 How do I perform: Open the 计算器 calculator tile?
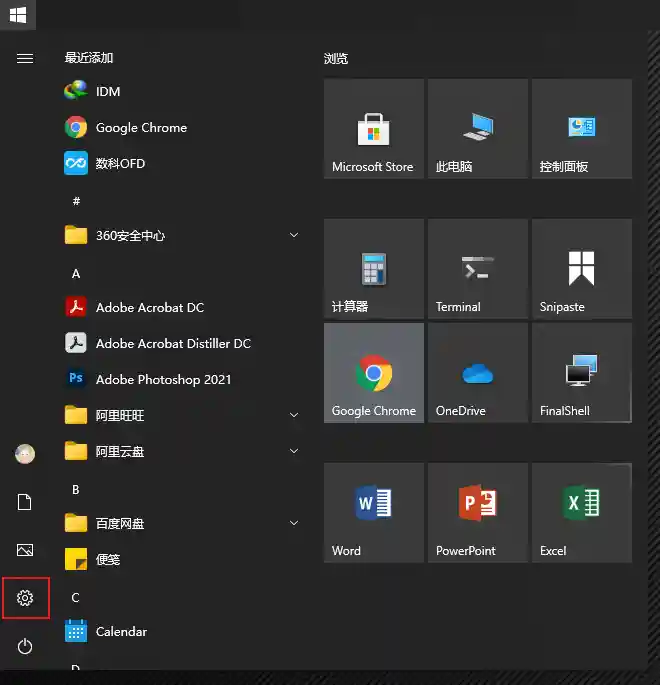coord(374,269)
